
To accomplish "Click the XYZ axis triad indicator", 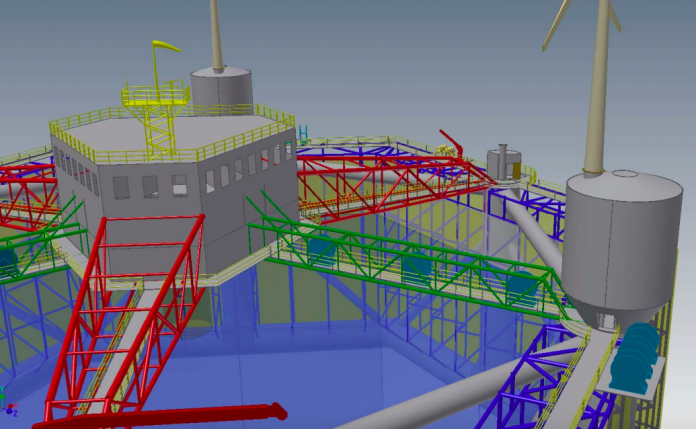I will coord(8,402).
